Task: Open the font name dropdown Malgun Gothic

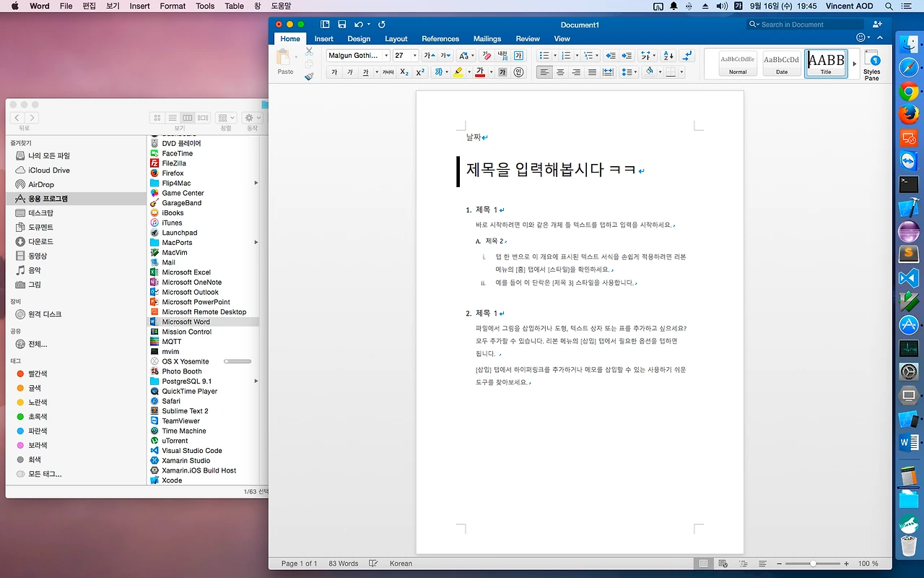Action: [x=386, y=56]
